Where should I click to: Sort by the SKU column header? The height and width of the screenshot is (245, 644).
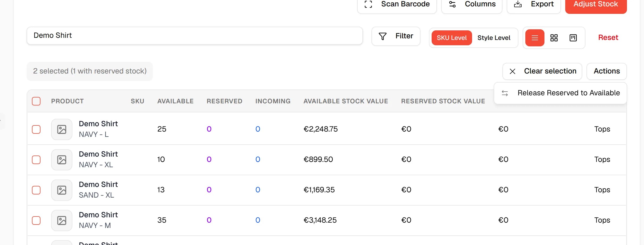tap(137, 101)
